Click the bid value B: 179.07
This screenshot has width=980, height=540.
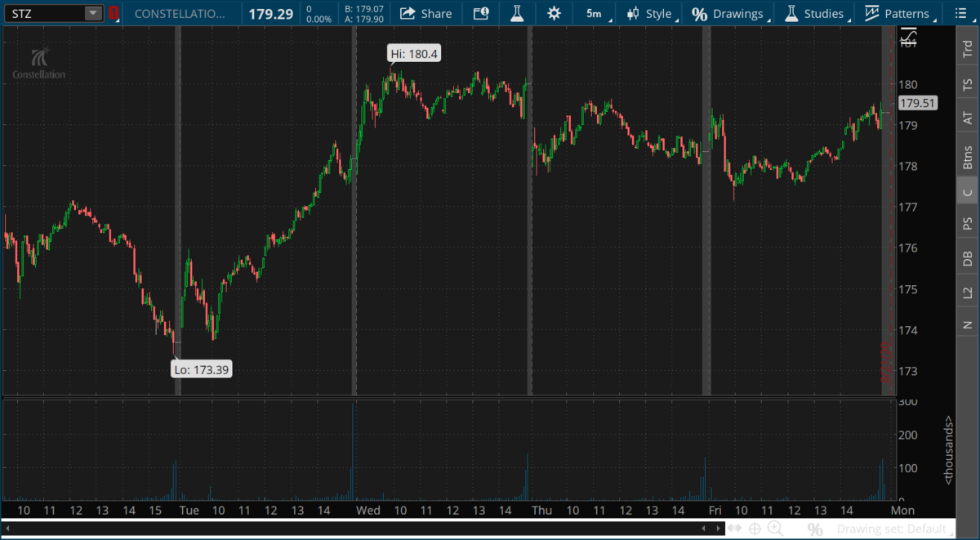point(363,9)
